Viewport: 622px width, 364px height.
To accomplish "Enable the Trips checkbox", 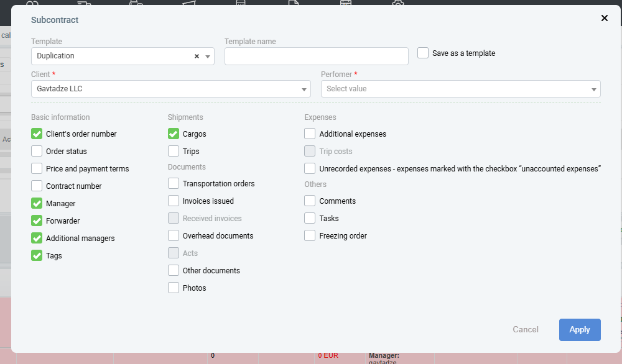I will pos(174,151).
